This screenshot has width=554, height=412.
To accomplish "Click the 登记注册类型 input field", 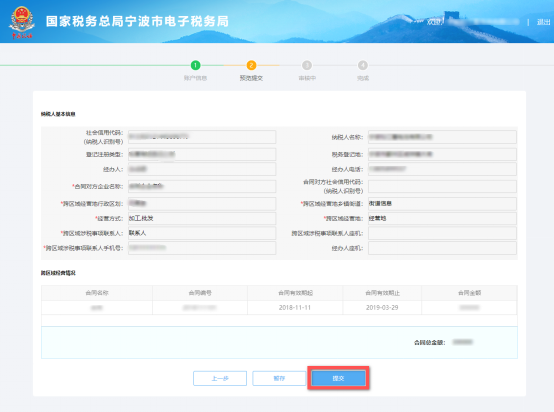I will (x=202, y=154).
